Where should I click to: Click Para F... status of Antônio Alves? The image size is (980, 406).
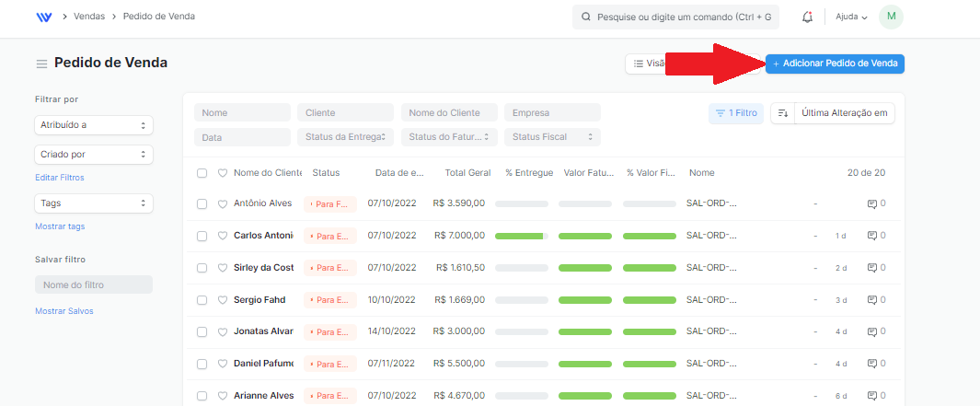point(330,204)
